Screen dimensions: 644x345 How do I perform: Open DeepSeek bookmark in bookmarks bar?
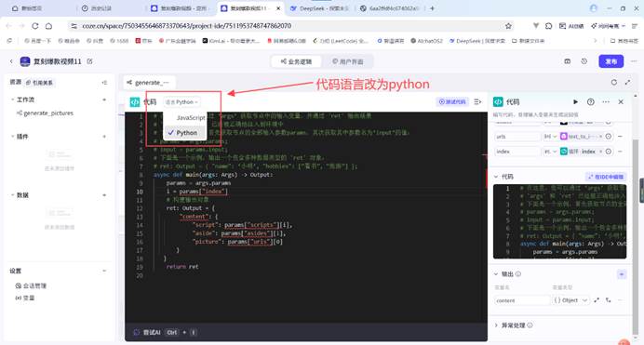(x=476, y=41)
